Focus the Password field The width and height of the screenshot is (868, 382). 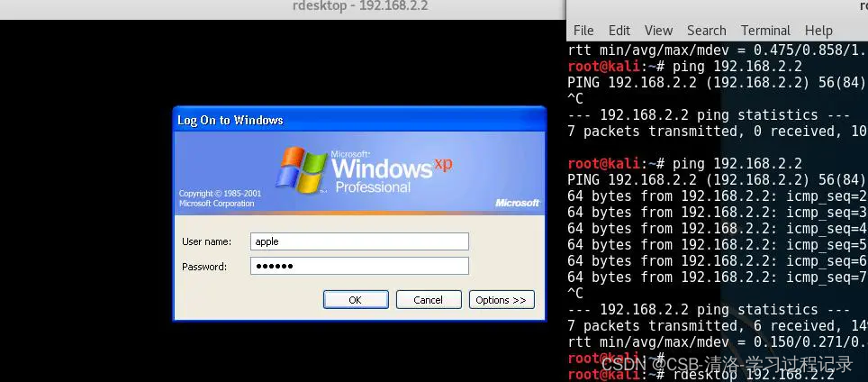click(x=359, y=266)
